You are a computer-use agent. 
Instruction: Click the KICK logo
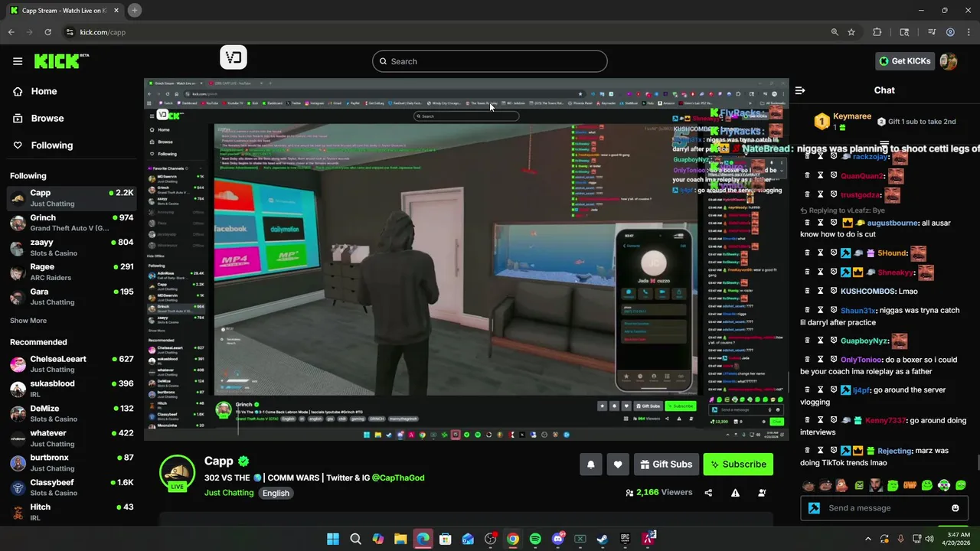61,61
